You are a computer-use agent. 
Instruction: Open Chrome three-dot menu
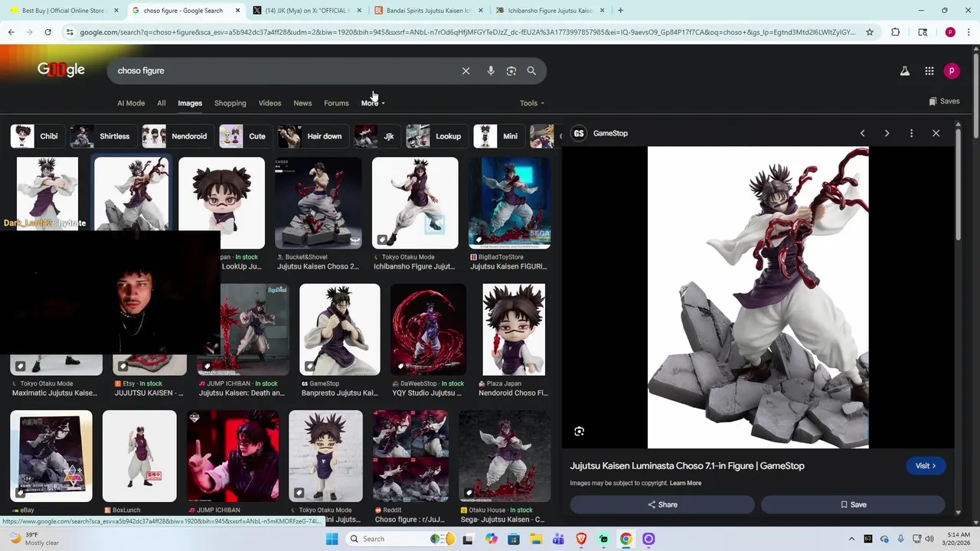pyautogui.click(x=969, y=32)
